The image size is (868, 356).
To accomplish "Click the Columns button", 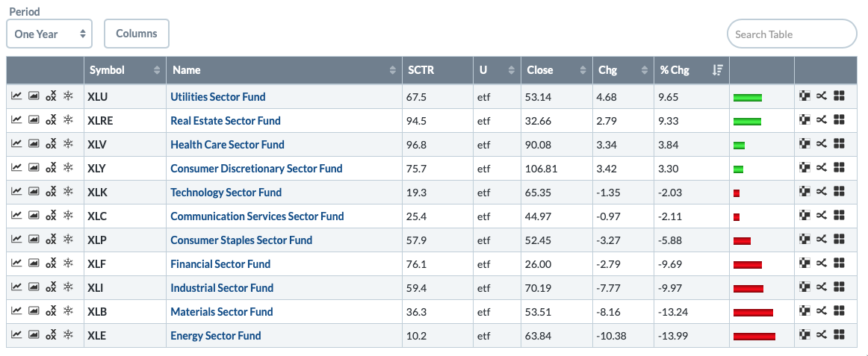I will (137, 34).
